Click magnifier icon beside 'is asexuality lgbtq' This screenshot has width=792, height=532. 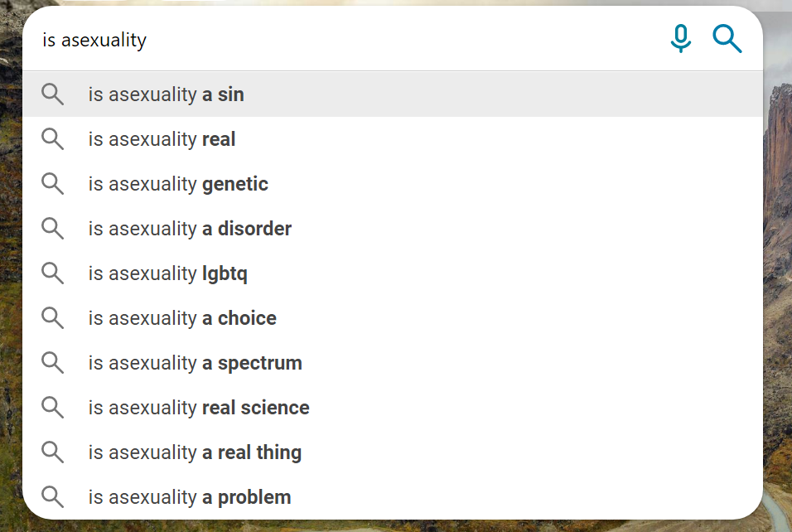(x=52, y=273)
